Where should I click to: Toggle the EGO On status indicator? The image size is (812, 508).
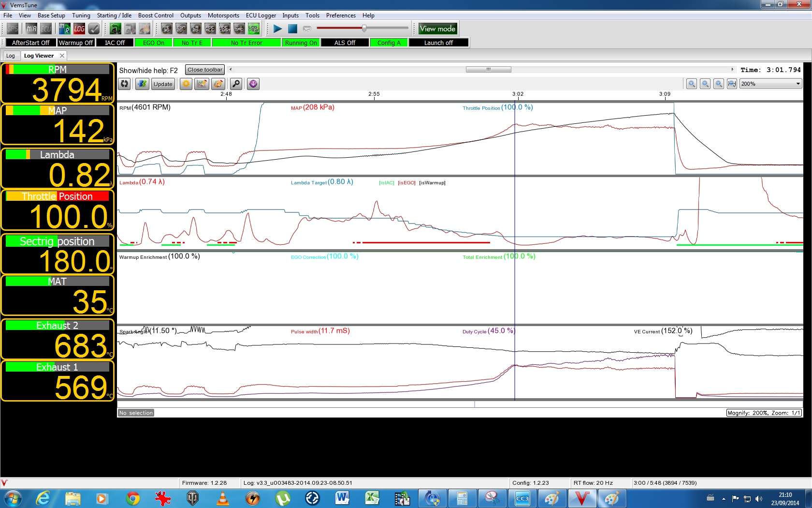click(154, 43)
